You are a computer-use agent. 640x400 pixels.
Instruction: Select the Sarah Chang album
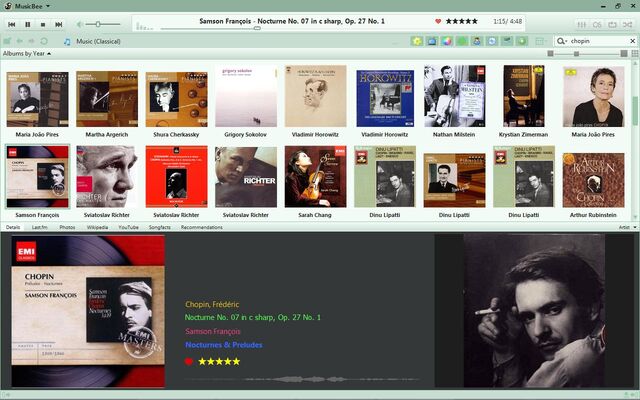[x=316, y=177]
